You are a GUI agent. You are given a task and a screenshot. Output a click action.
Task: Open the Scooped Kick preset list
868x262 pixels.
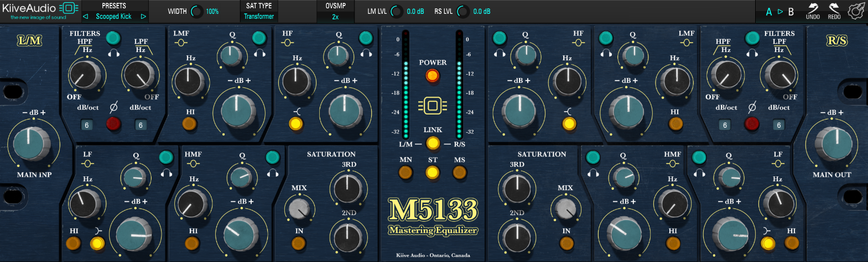click(x=114, y=17)
